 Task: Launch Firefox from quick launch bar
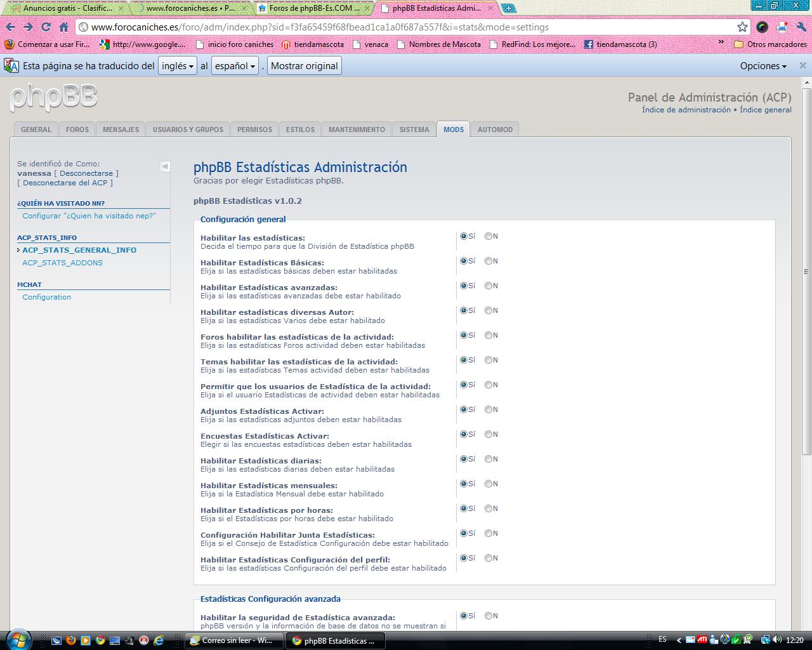70,640
